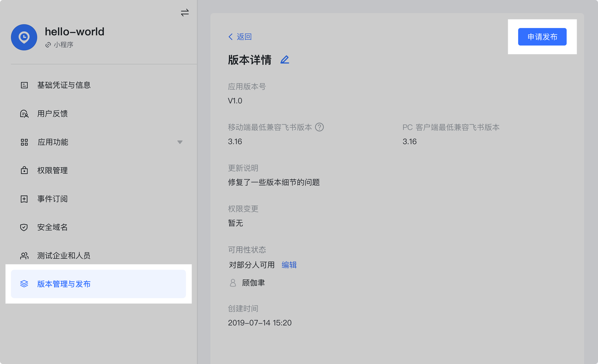
Task: Click the 事件订阅 plus-box icon
Action: tap(24, 199)
